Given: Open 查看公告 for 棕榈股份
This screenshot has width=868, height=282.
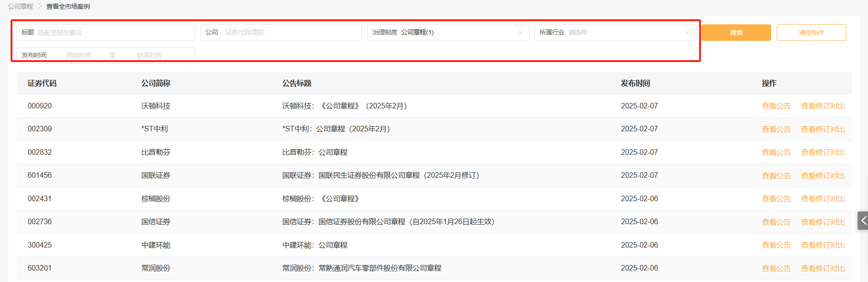Looking at the screenshot, I should [776, 199].
